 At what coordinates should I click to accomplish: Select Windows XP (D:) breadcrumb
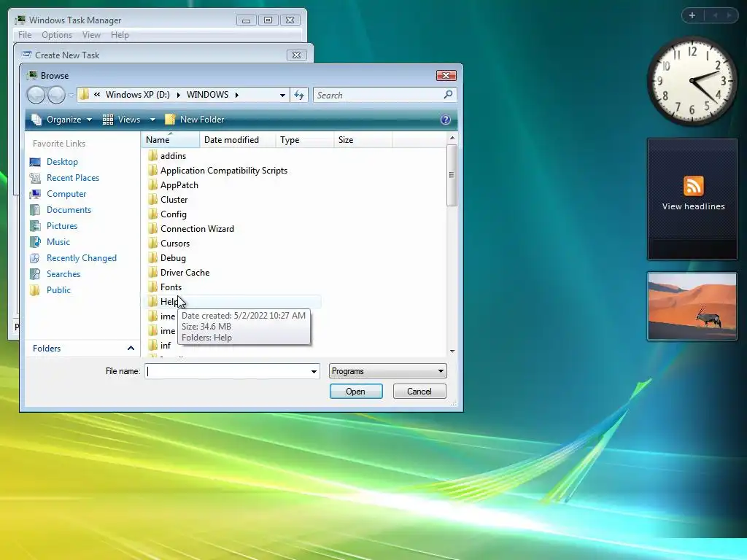[x=138, y=95]
